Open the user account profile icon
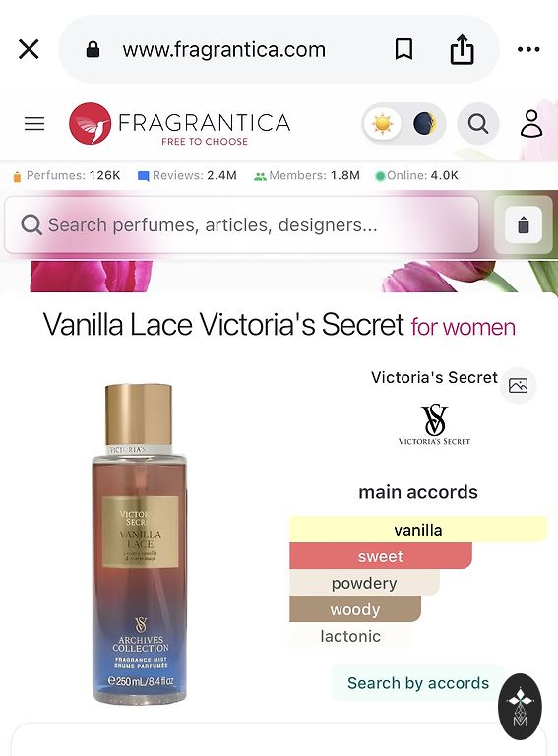558x756 pixels. pos(531,124)
